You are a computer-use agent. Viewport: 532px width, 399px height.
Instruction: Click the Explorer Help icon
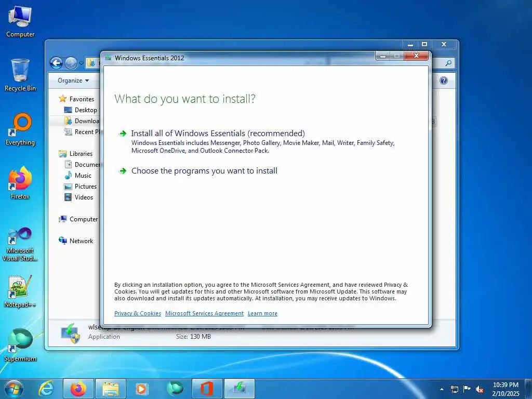point(444,81)
